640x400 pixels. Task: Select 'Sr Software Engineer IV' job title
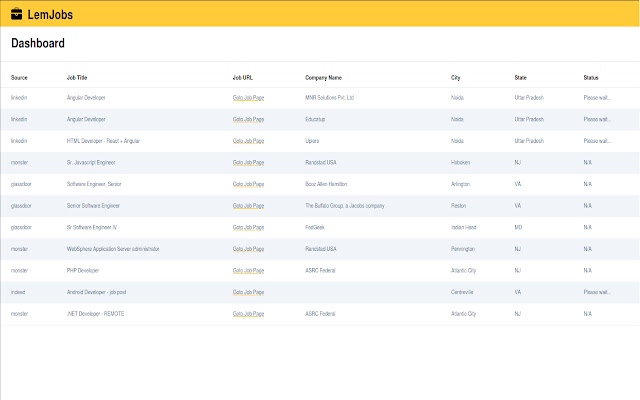92,227
